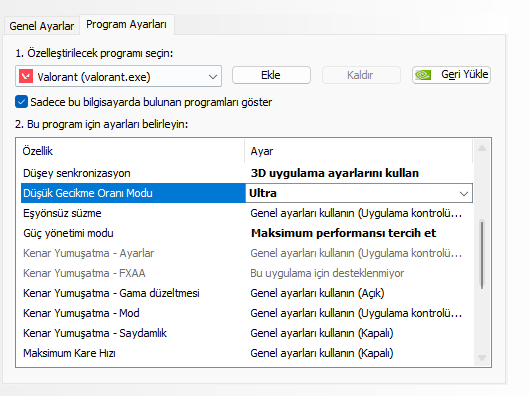This screenshot has width=530, height=396.
Task: Click the Ekle button
Action: coord(271,75)
